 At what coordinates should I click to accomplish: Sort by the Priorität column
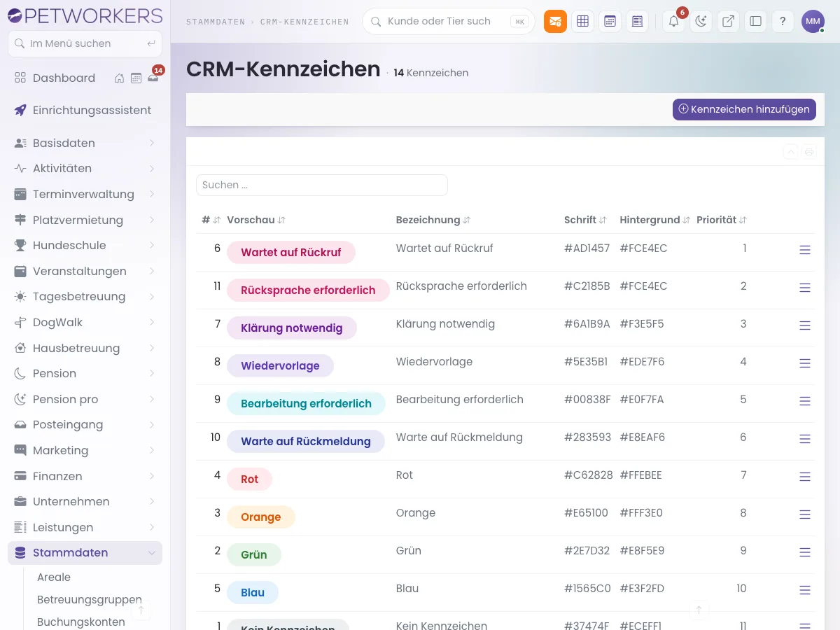pyautogui.click(x=722, y=220)
